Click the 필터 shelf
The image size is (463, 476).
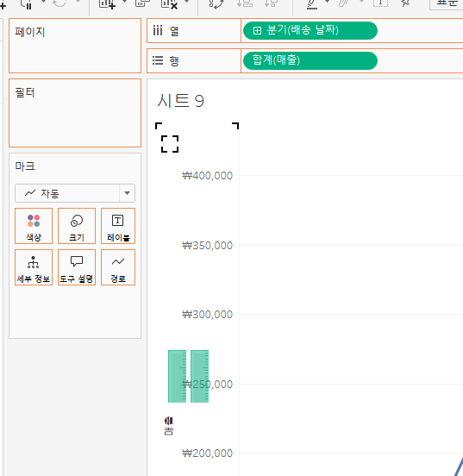(75, 113)
